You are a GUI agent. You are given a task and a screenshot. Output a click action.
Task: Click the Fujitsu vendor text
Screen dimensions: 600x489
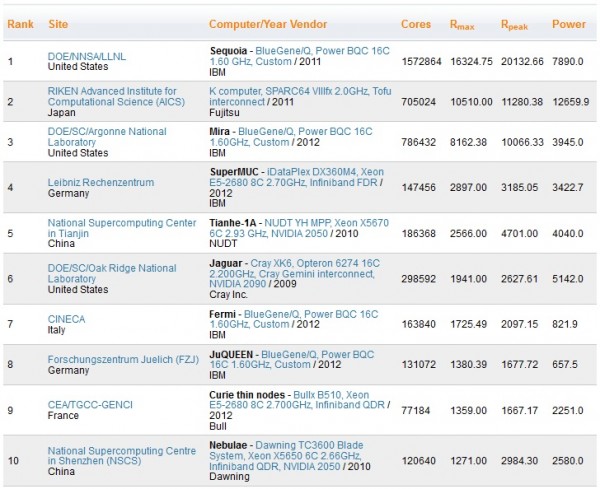(x=224, y=113)
